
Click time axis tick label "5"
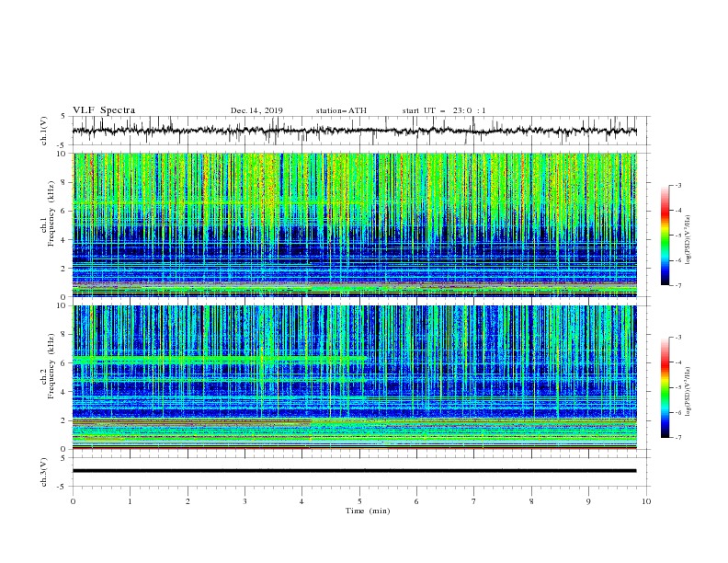point(359,501)
